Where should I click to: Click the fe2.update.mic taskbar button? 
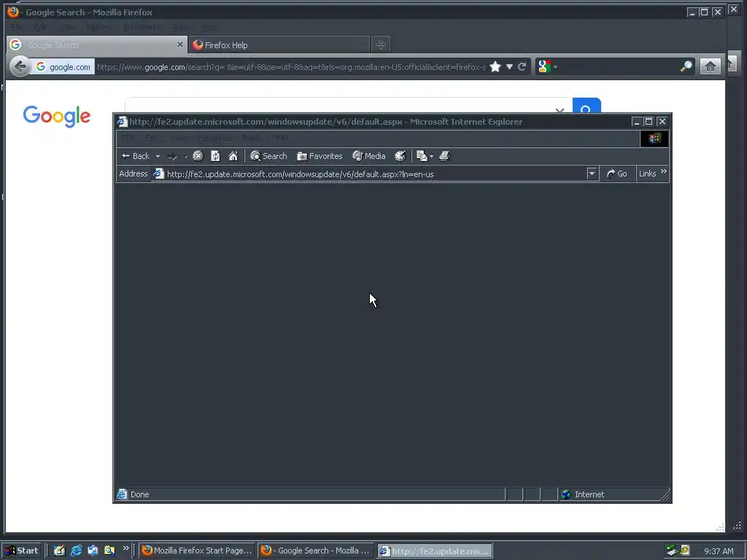(x=436, y=551)
